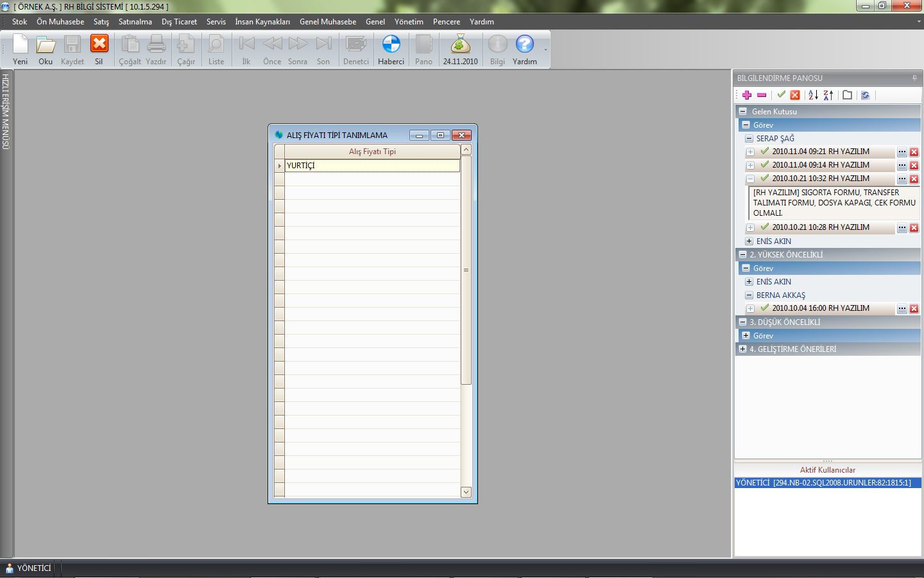Click the Yeni (new record) toolbar icon
The image size is (924, 578).
coord(21,49)
